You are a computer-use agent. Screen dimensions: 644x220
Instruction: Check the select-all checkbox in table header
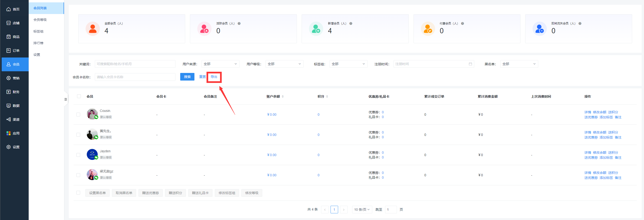click(78, 96)
